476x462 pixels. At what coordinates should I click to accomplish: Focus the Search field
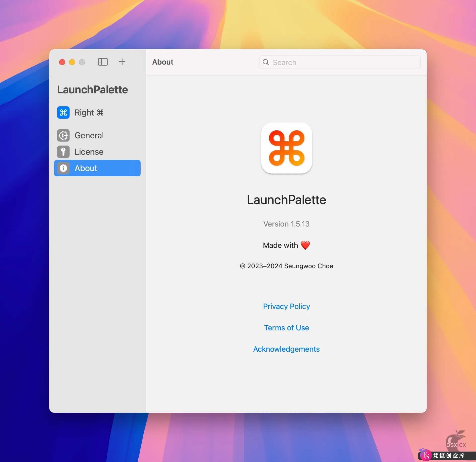[x=340, y=62]
